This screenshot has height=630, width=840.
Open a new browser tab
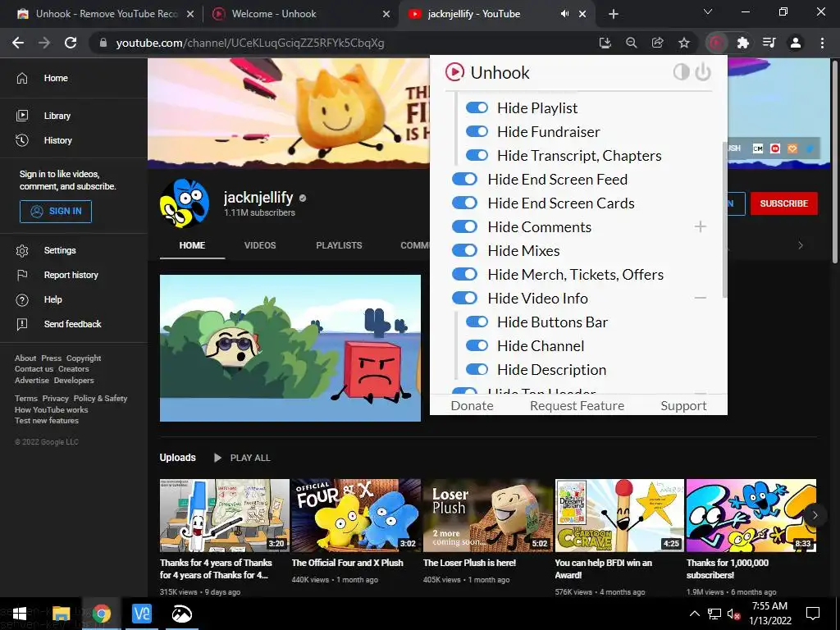pyautogui.click(x=614, y=14)
